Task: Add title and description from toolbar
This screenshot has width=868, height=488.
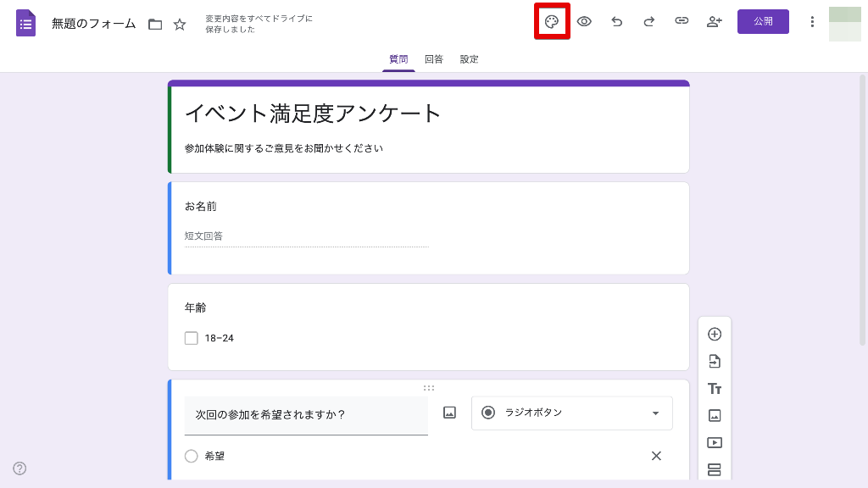Action: 715,389
